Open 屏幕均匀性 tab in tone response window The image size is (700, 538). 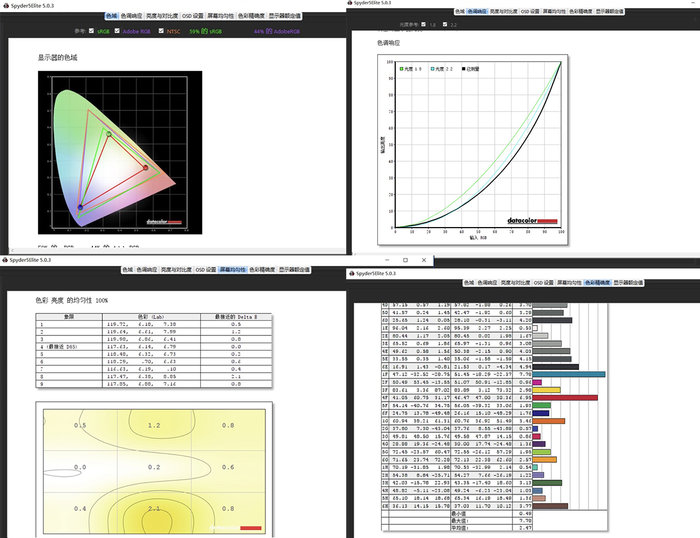[554, 11]
